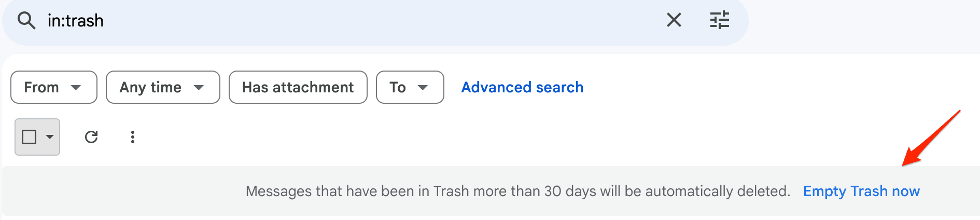The image size is (980, 220).
Task: Open the Advanced search link
Action: click(522, 87)
